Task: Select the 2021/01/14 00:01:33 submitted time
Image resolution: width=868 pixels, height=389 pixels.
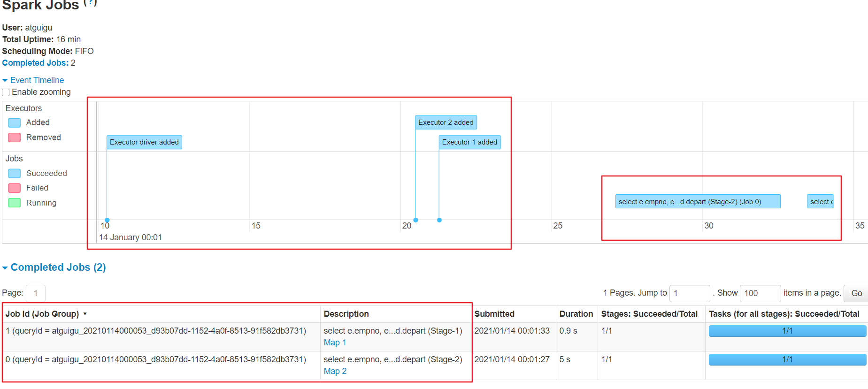Action: 512,331
